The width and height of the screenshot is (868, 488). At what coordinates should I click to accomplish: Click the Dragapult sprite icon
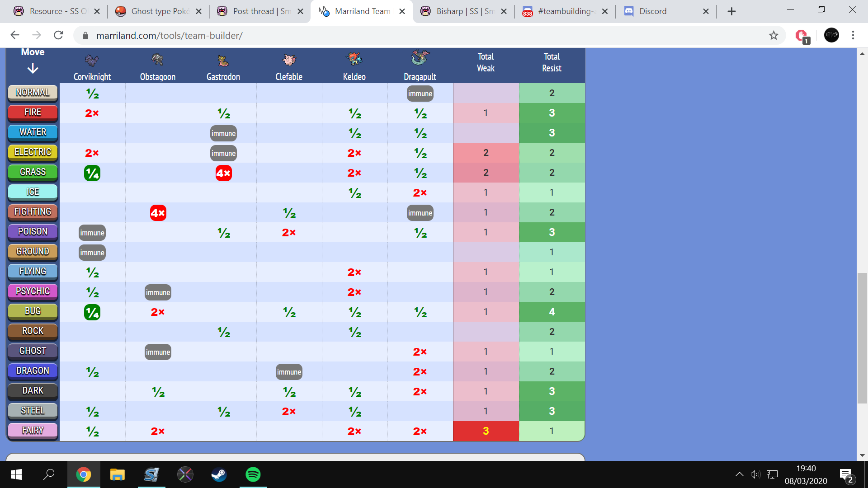[420, 58]
